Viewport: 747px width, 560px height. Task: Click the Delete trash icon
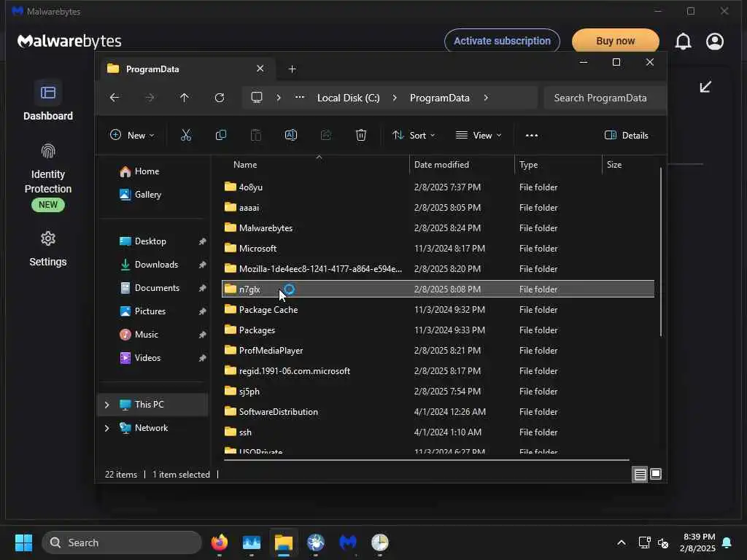(x=360, y=135)
